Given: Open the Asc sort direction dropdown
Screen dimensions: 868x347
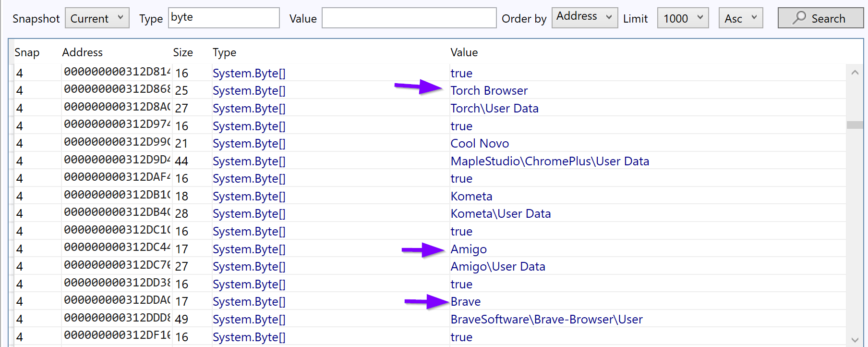Looking at the screenshot, I should pyautogui.click(x=740, y=18).
